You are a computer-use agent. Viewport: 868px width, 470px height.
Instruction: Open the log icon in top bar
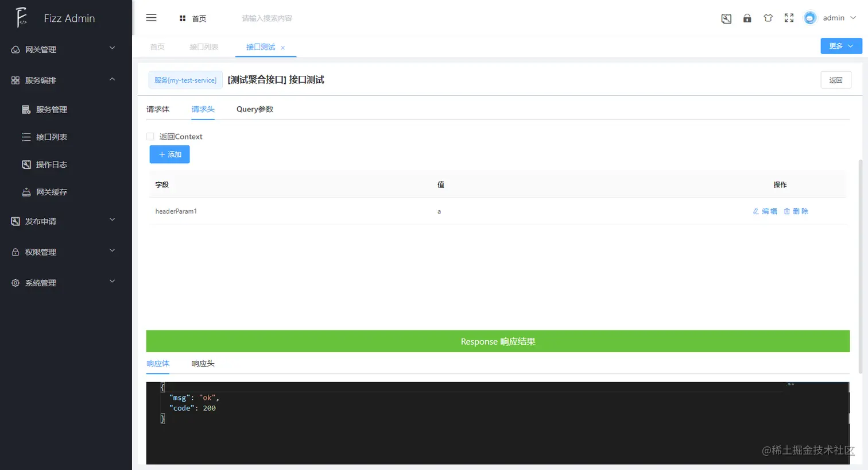(x=726, y=18)
